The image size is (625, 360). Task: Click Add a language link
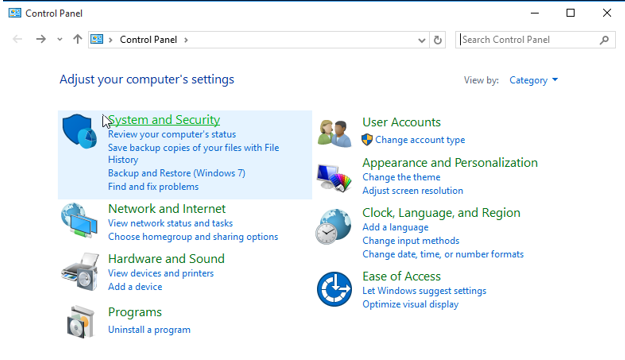point(395,227)
